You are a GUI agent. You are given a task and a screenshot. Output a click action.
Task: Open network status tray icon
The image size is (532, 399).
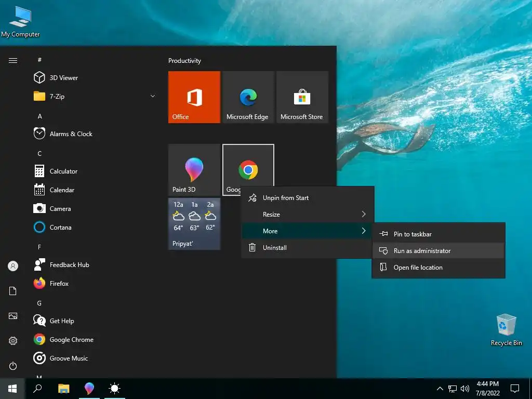[453, 389]
